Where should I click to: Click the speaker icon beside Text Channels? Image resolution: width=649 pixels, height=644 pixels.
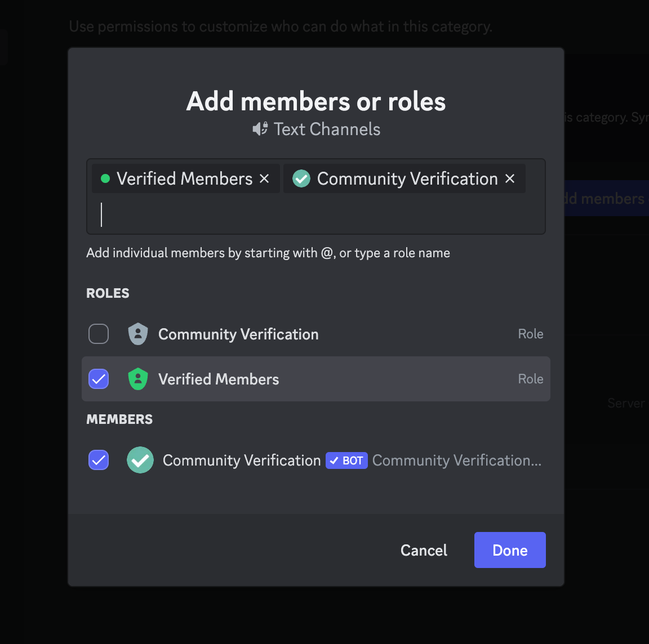pyautogui.click(x=260, y=129)
